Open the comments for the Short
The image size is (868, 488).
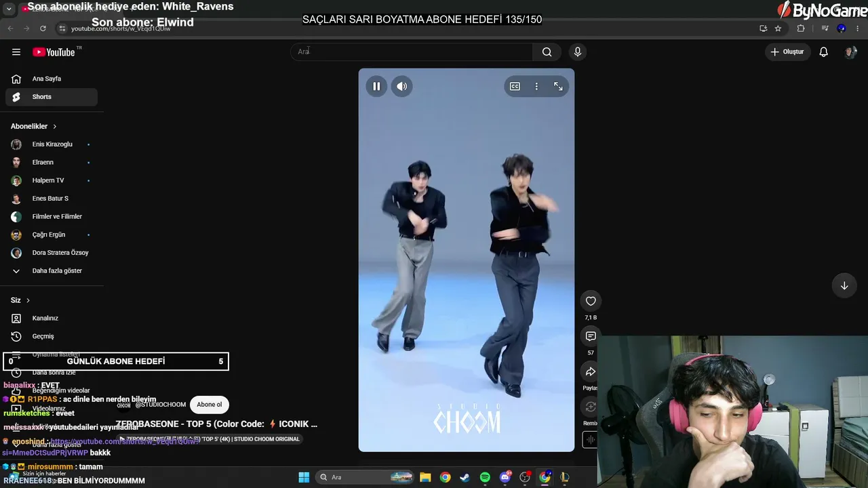coord(591,337)
